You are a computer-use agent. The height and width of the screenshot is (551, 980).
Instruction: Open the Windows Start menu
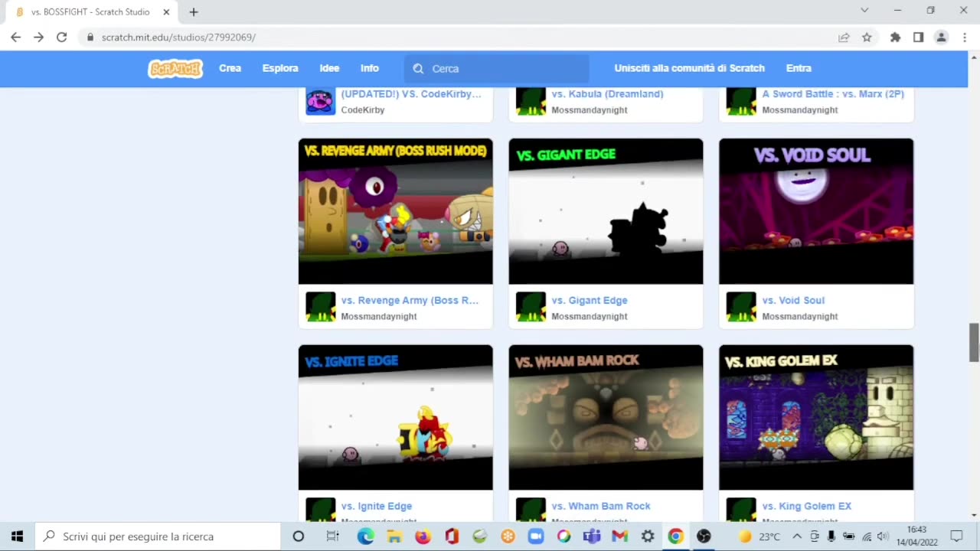pos(17,536)
